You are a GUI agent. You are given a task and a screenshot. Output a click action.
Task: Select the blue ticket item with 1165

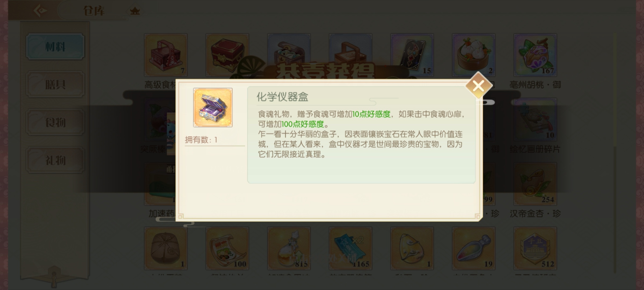(350, 248)
